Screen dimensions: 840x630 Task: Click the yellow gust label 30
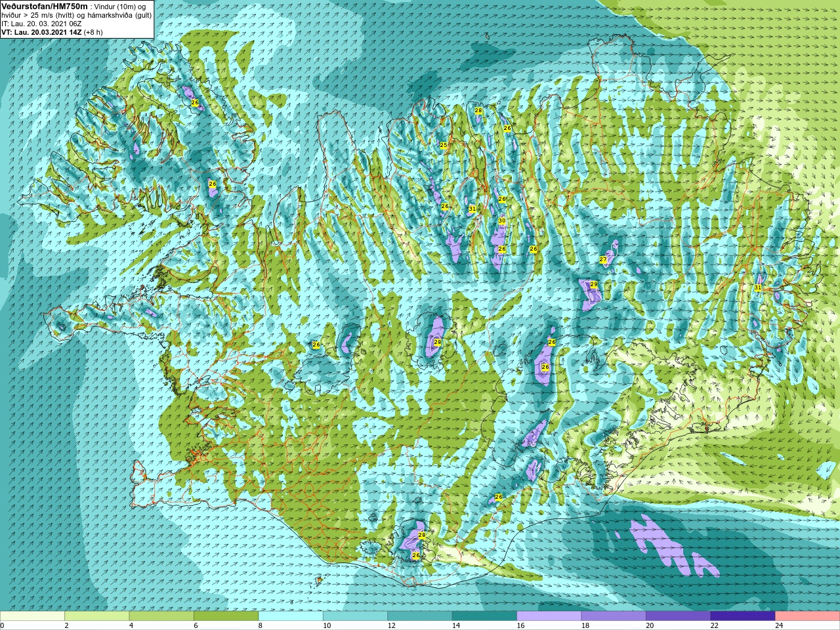click(501, 221)
